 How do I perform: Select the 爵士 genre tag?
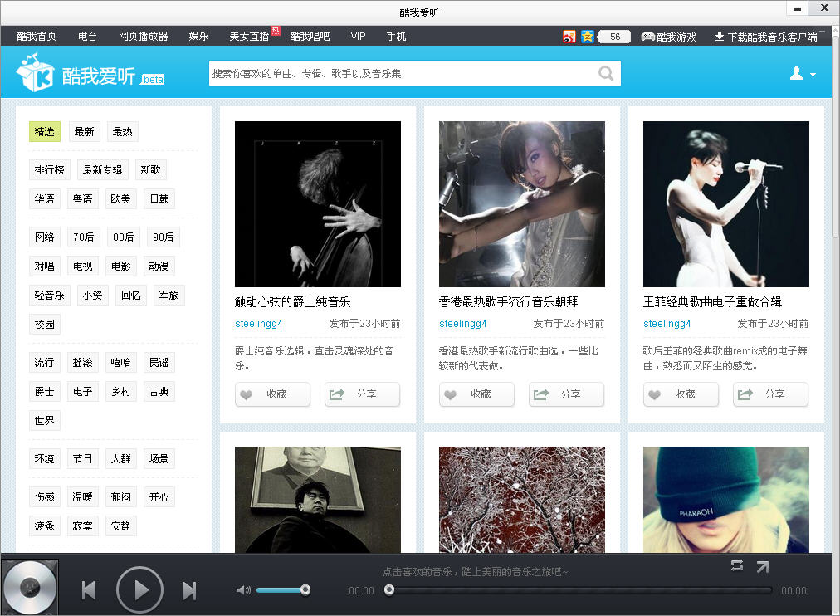click(44, 391)
